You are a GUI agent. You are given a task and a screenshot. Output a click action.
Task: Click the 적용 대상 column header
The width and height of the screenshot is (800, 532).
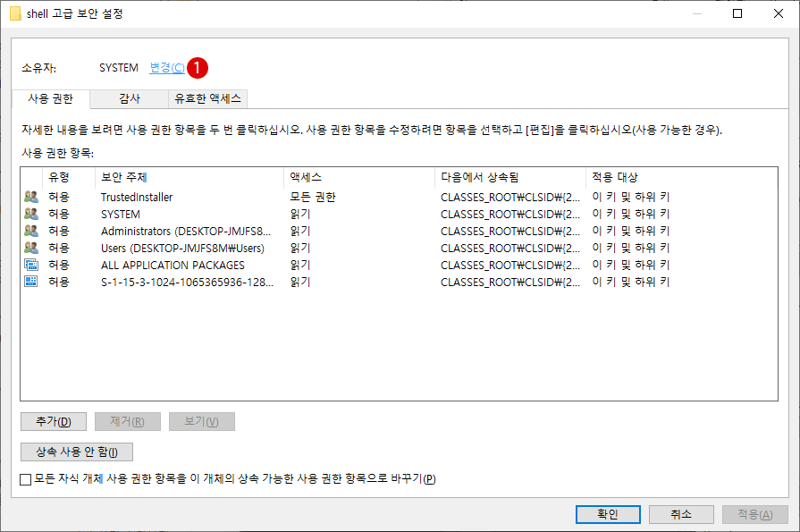pos(682,177)
